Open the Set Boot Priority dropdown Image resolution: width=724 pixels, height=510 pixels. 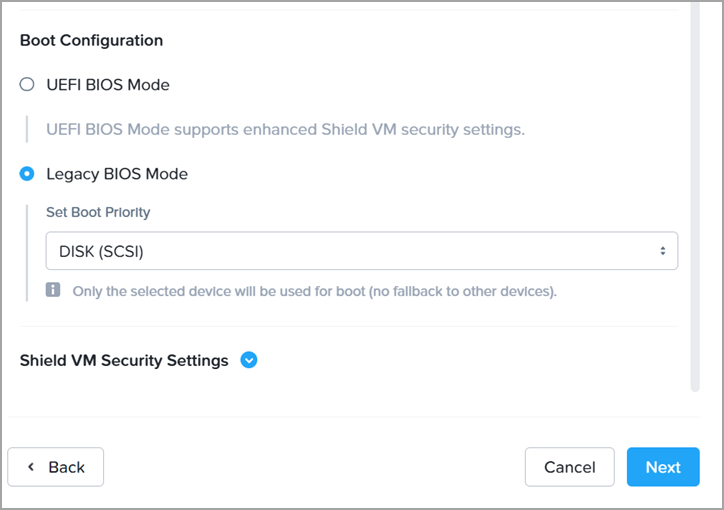[x=361, y=251]
